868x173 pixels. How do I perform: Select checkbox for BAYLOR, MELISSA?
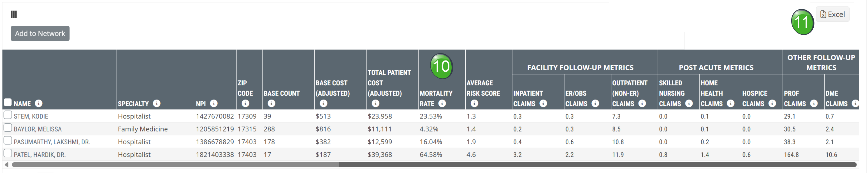click(x=8, y=128)
